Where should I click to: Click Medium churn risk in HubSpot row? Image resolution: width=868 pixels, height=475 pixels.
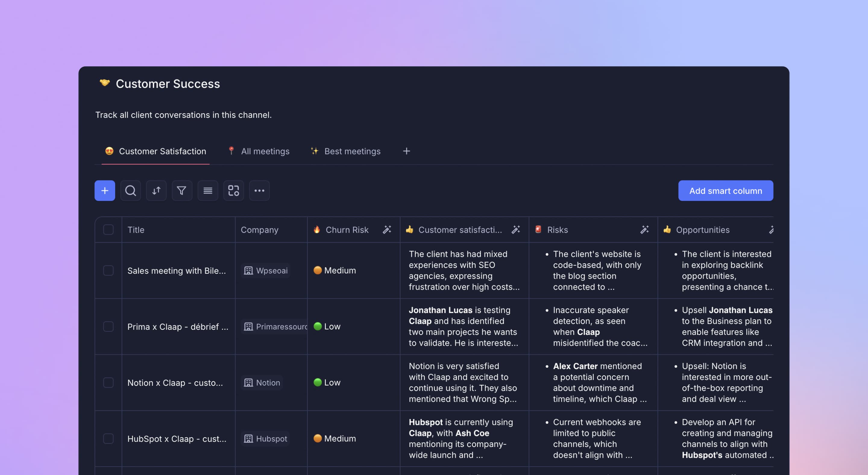tap(335, 439)
